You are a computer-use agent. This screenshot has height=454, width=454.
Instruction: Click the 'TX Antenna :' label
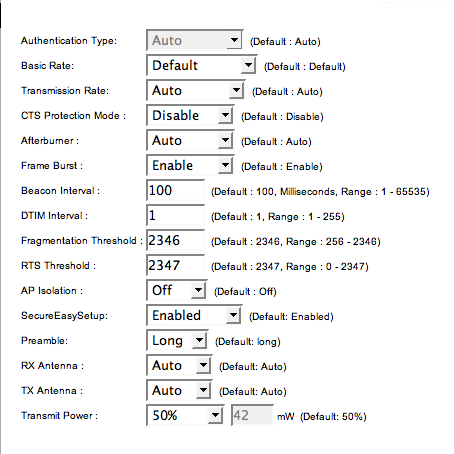click(52, 391)
